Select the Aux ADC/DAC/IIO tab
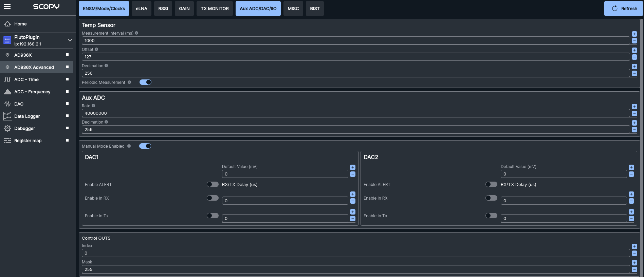The height and width of the screenshot is (277, 644). (258, 8)
